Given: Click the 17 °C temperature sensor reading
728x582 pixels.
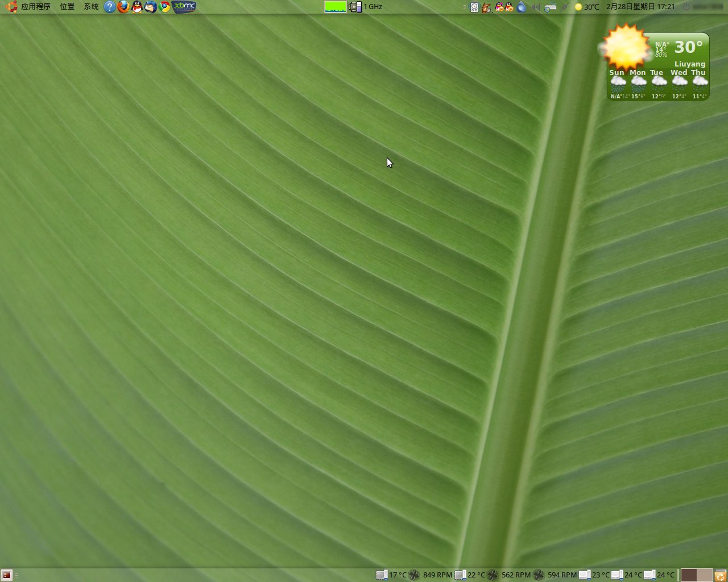Looking at the screenshot, I should pyautogui.click(x=398, y=575).
